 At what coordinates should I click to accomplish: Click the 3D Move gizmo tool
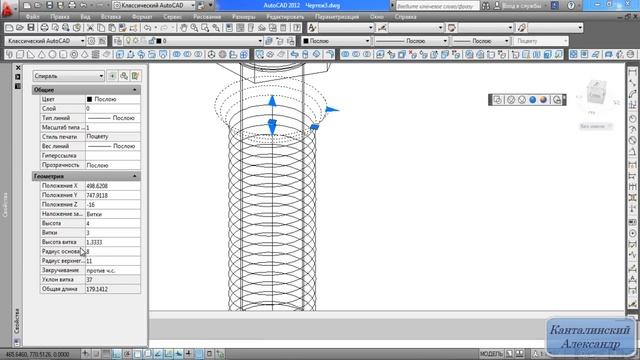click(211, 54)
